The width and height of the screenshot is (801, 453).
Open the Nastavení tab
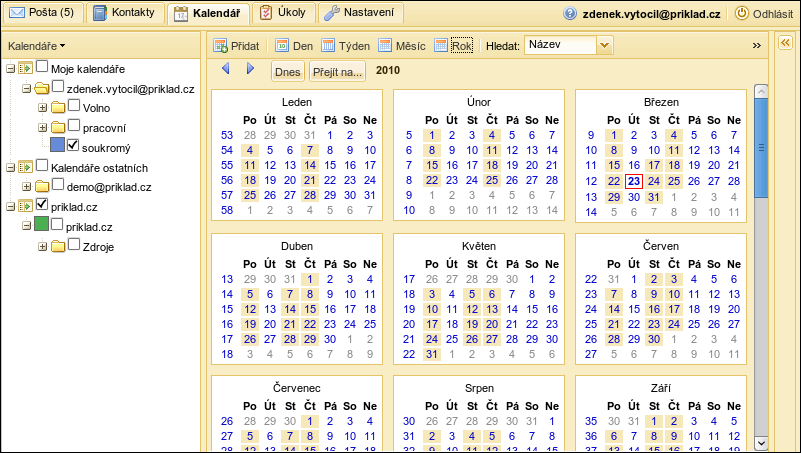[x=360, y=13]
